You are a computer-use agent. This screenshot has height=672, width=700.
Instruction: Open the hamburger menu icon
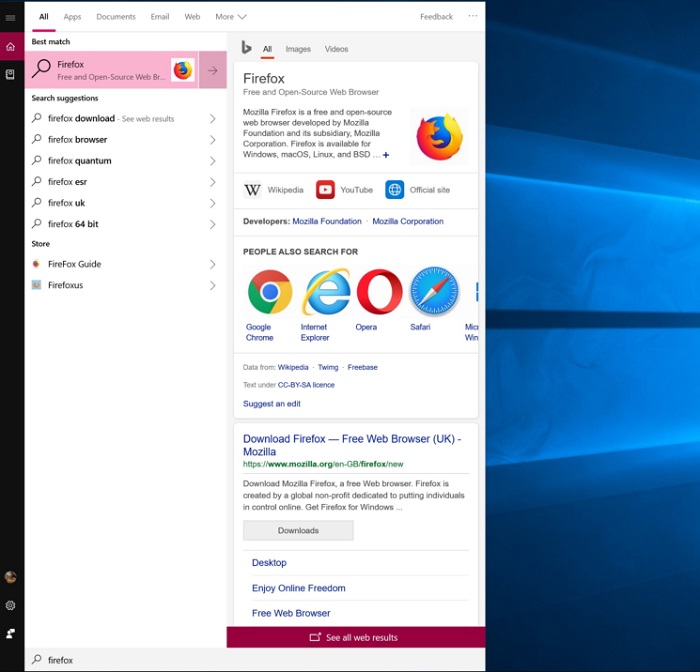coord(10,18)
